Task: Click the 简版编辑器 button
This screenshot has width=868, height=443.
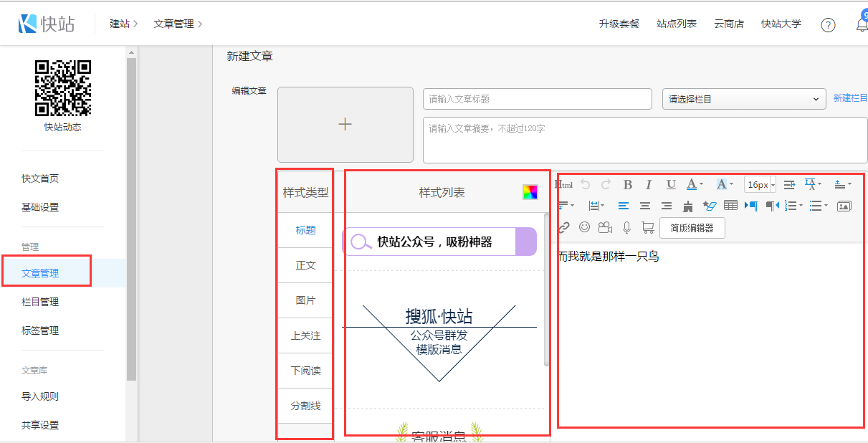Action: coord(692,228)
